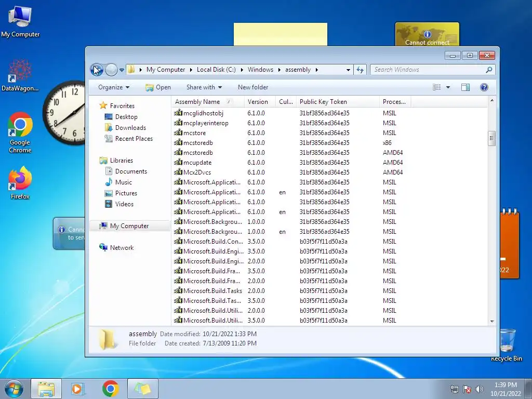
Task: Select the mcstore assembly icon
Action: [x=178, y=133]
